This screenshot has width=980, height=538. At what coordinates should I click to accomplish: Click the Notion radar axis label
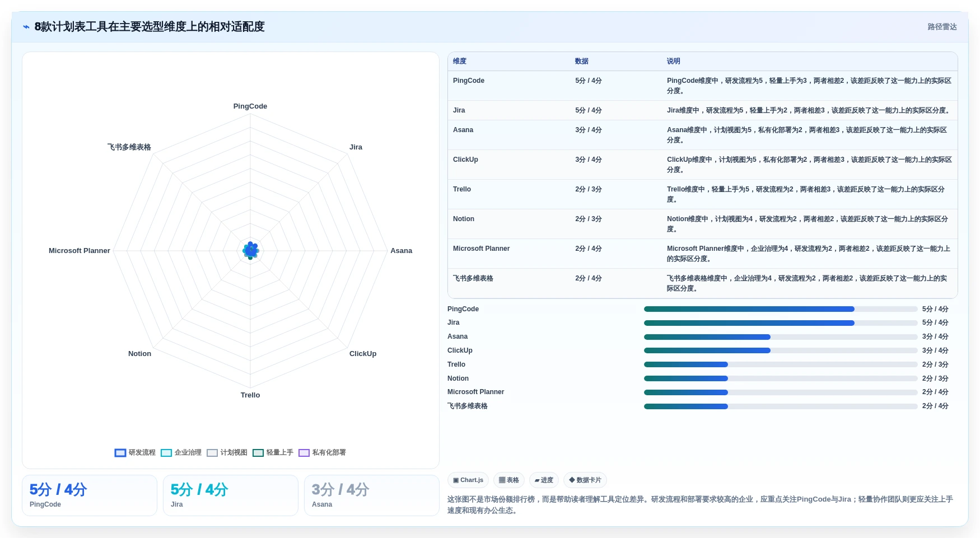click(x=139, y=354)
